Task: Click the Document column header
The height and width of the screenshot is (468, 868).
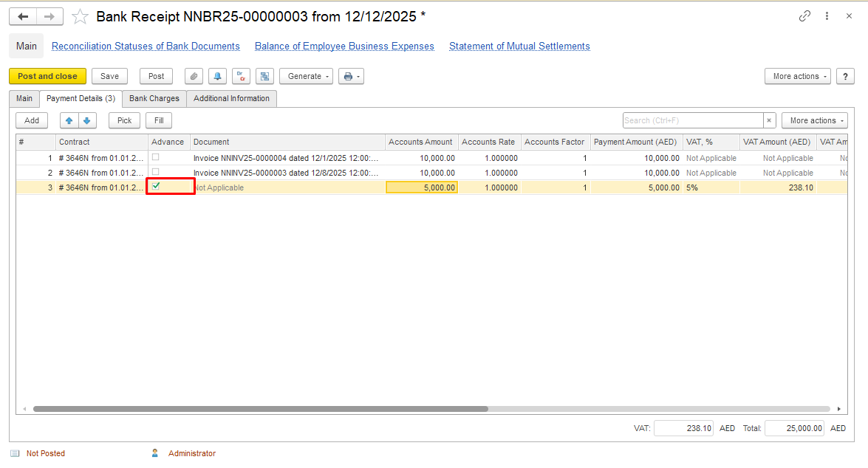Action: click(288, 142)
